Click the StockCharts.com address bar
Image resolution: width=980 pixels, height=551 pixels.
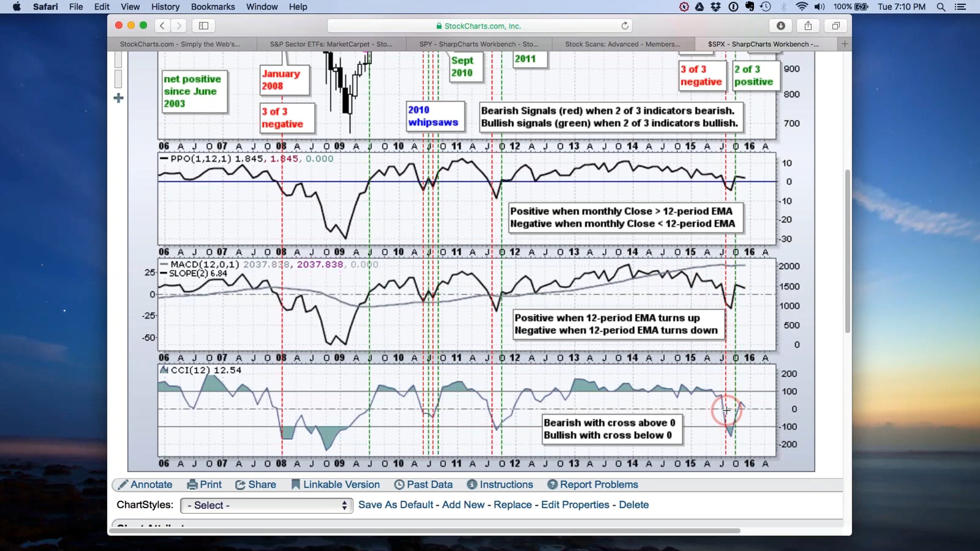pyautogui.click(x=480, y=26)
